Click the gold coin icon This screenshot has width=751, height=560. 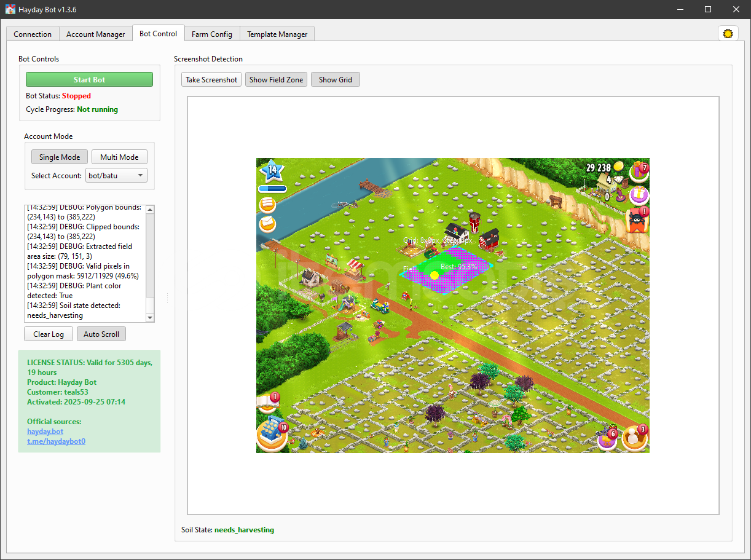click(619, 167)
